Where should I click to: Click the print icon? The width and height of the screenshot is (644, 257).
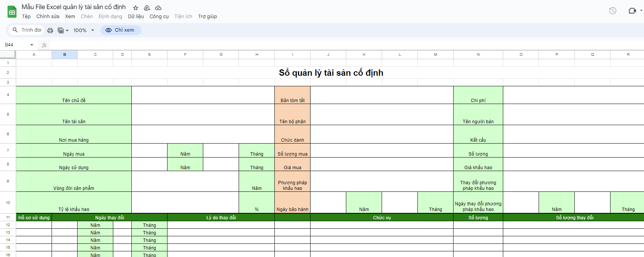click(50, 30)
